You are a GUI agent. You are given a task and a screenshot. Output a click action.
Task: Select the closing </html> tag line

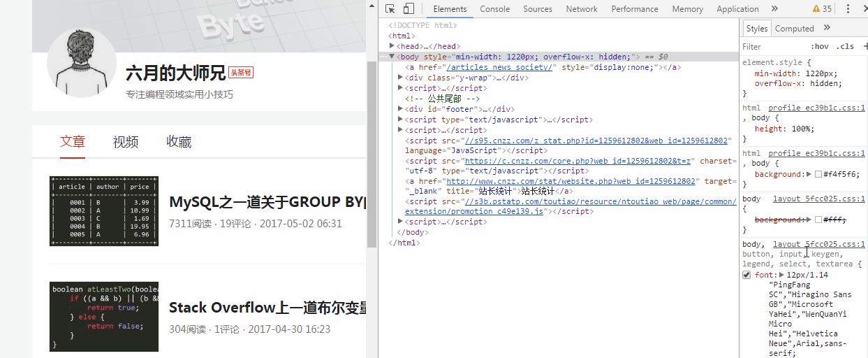[x=403, y=243]
